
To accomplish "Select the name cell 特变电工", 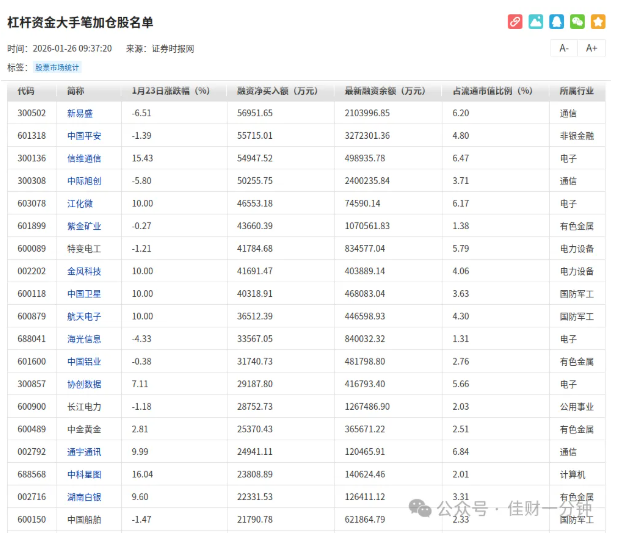I will [x=84, y=249].
